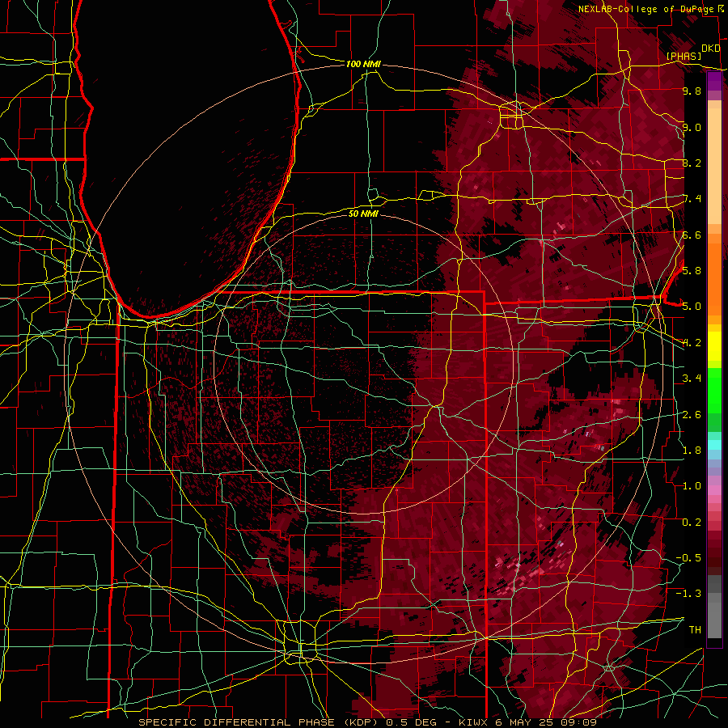728x728 pixels.
Task: Pick the bright green legend segment
Action: 714,390
